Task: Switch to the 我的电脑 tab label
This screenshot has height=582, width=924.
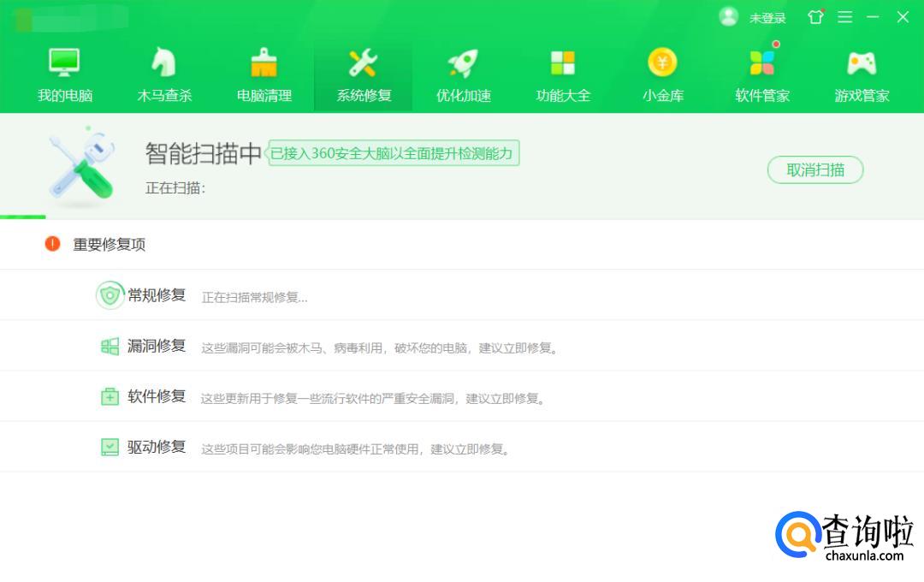Action: pos(65,96)
